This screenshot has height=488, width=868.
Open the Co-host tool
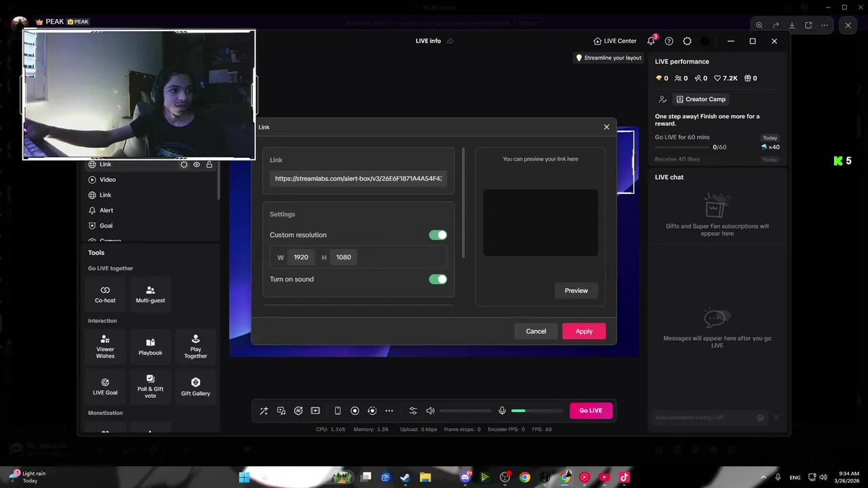click(105, 294)
